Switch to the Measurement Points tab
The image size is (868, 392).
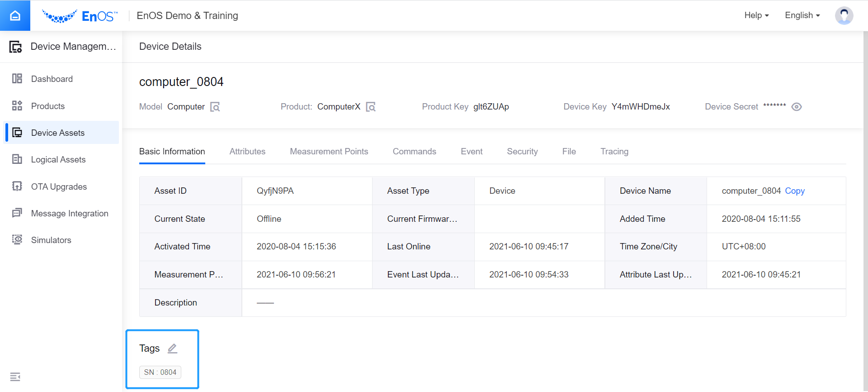pyautogui.click(x=329, y=152)
